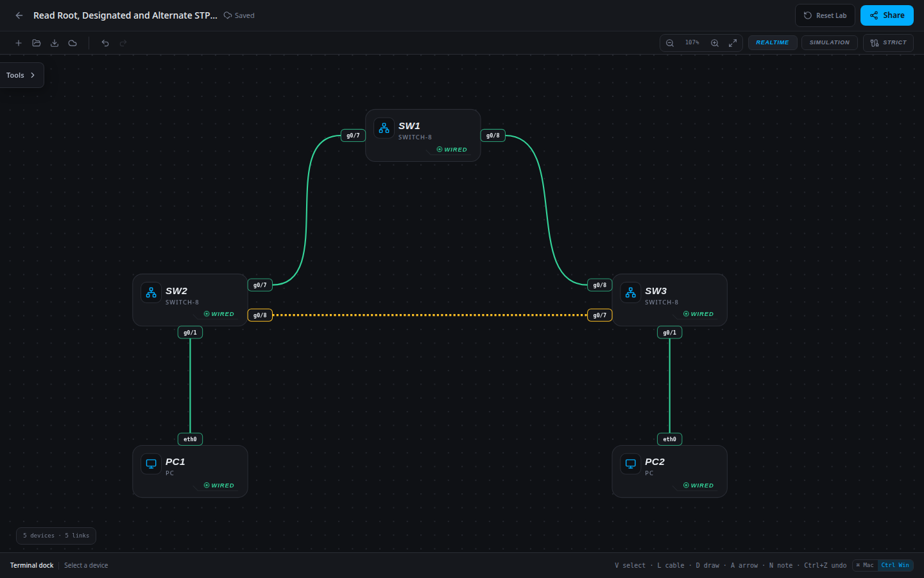Click the Reset Lab button
This screenshot has width=924, height=578.
coord(825,15)
